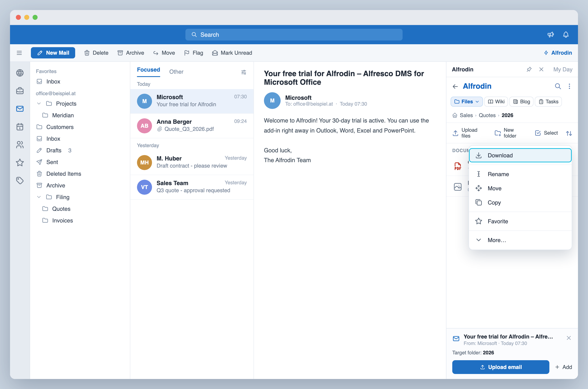Open the Sent folder
This screenshot has width=588, height=389.
(80, 162)
